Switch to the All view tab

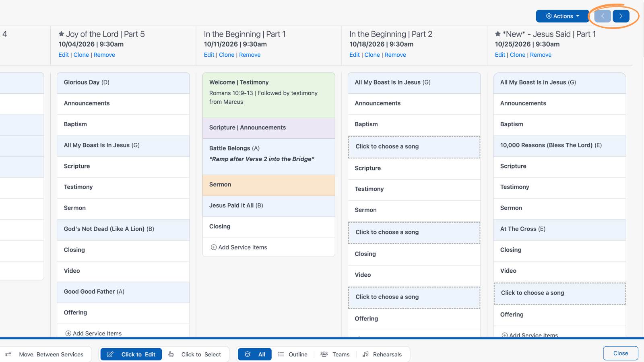tap(255, 354)
